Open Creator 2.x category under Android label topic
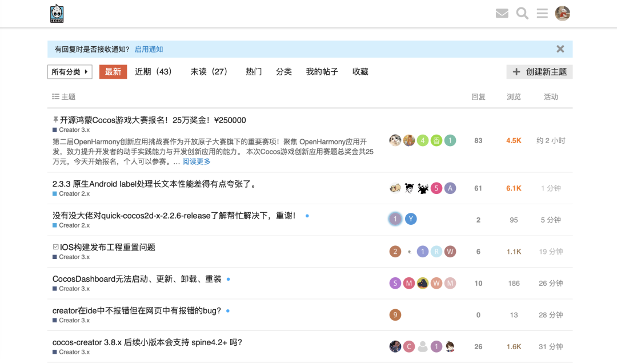Viewport: 617px width, 364px height. click(x=71, y=194)
